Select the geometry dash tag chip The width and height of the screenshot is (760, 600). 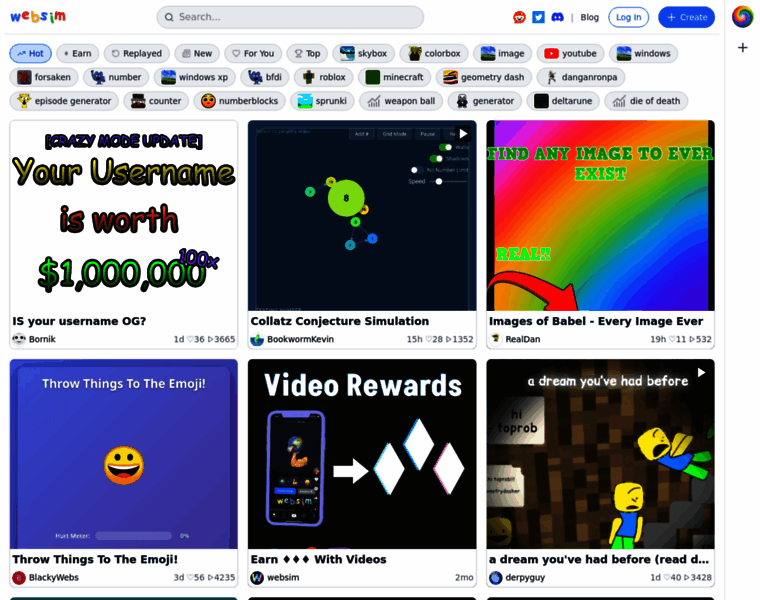tap(484, 77)
